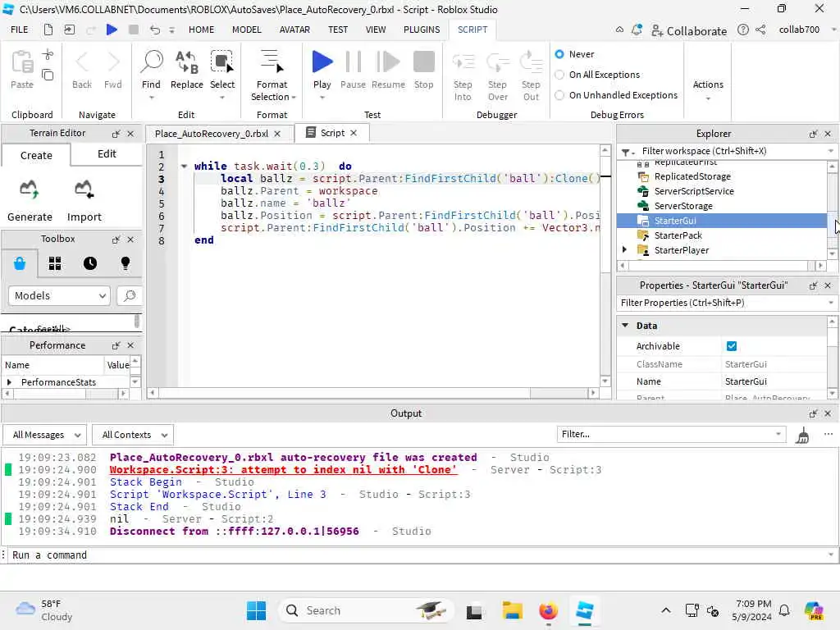Open Output panel three-dot options

[829, 435]
